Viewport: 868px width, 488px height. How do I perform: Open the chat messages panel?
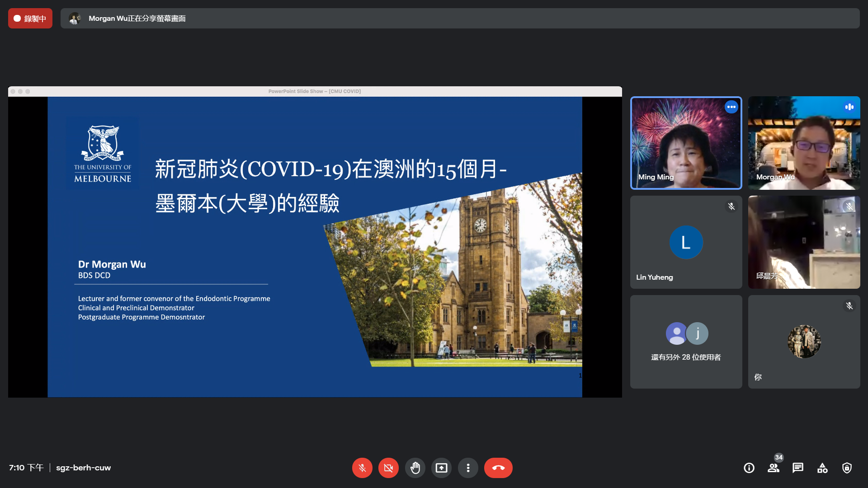(x=798, y=468)
